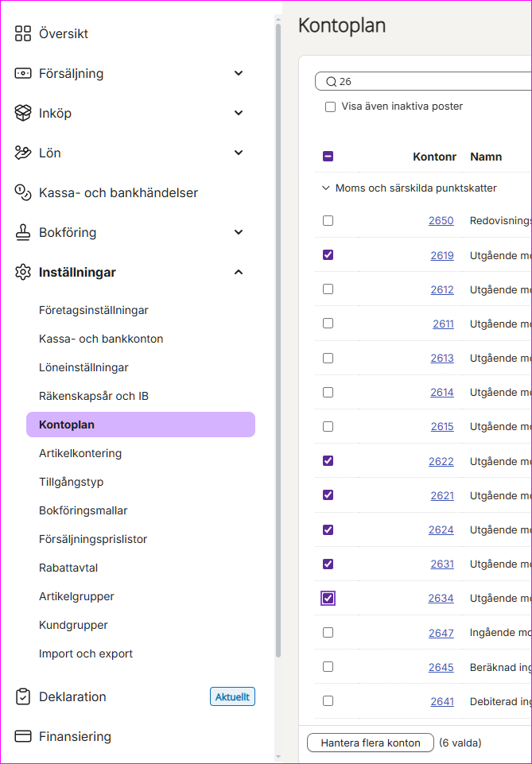Uncheck the box for account 2634
Image resolution: width=532 pixels, height=764 pixels.
pyautogui.click(x=328, y=599)
